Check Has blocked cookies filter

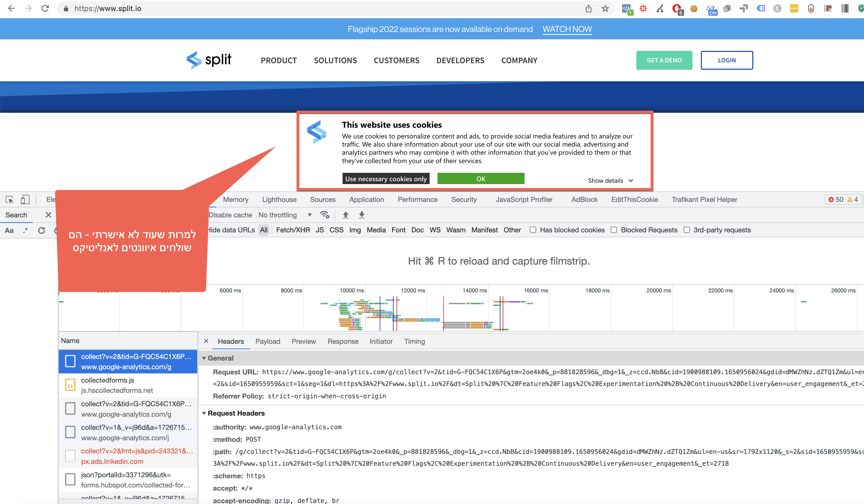(x=533, y=230)
